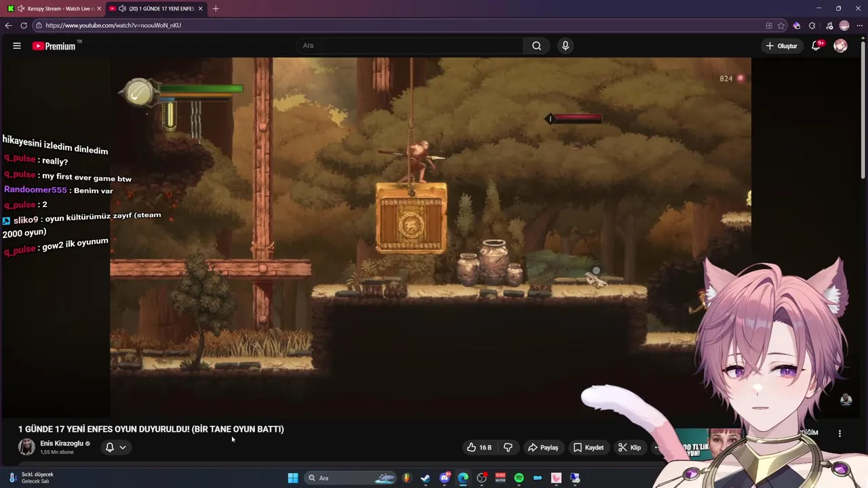The width and height of the screenshot is (868, 488).
Task: Add this page to browser favorites
Action: (x=781, y=25)
